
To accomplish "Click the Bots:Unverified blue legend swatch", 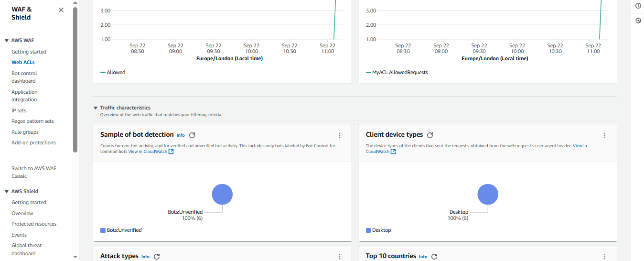I will pyautogui.click(x=103, y=230).
